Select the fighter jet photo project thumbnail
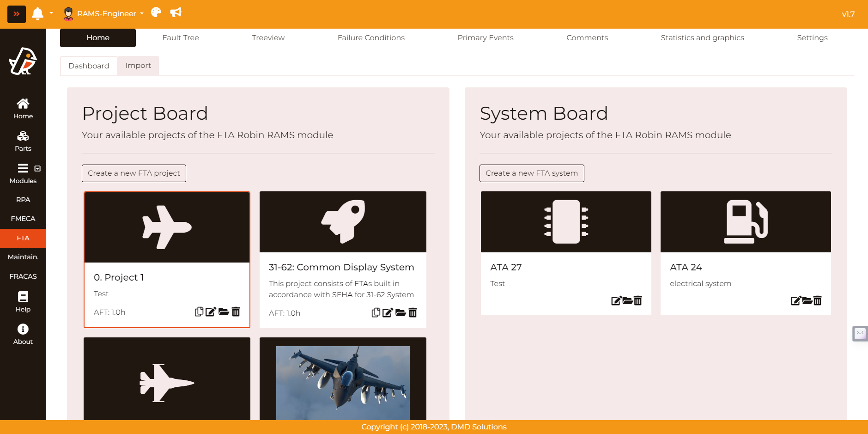This screenshot has width=868, height=434. pyautogui.click(x=343, y=382)
